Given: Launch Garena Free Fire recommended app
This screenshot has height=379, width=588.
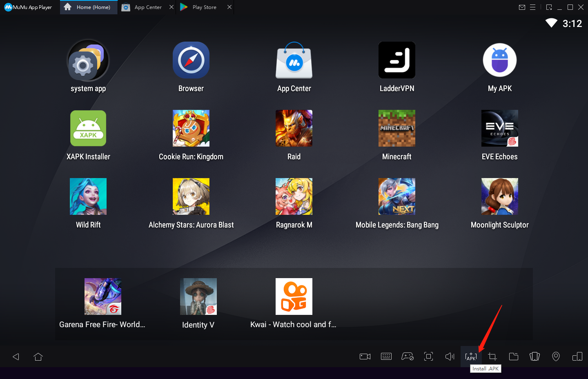Looking at the screenshot, I should coord(103,297).
